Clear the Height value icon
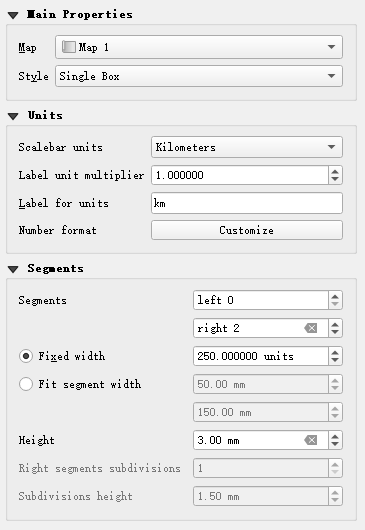The image size is (365, 530). coord(311,440)
